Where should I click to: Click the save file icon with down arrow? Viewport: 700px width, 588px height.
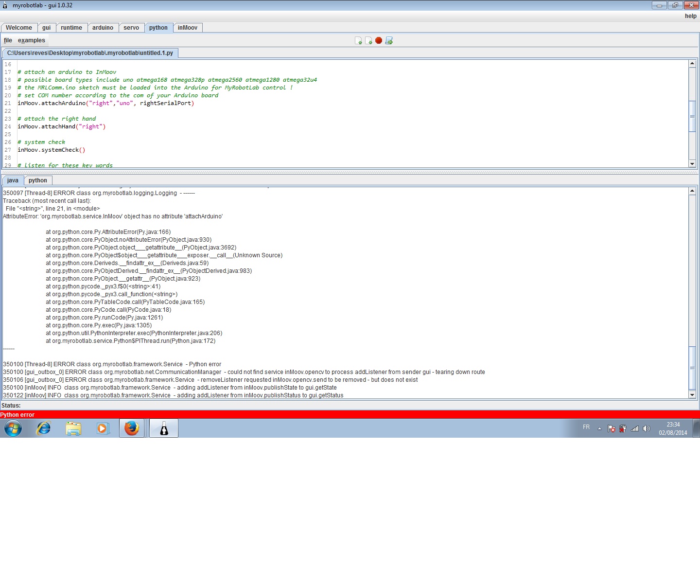coord(368,41)
